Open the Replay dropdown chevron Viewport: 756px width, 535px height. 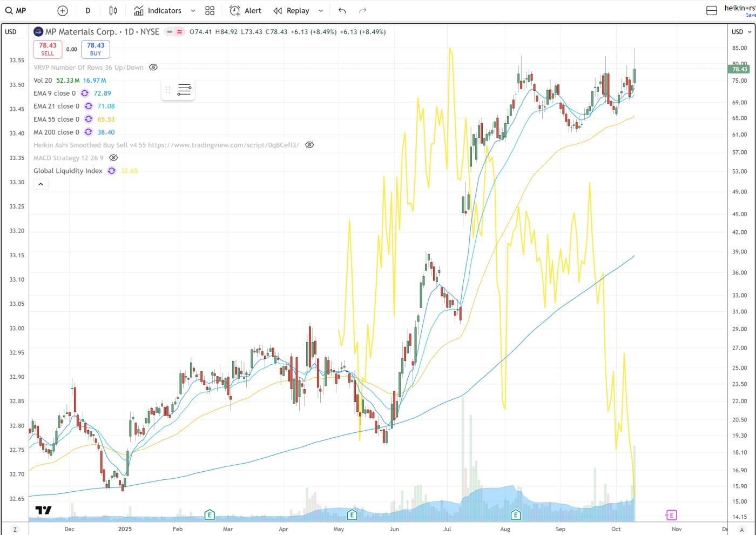tap(321, 11)
